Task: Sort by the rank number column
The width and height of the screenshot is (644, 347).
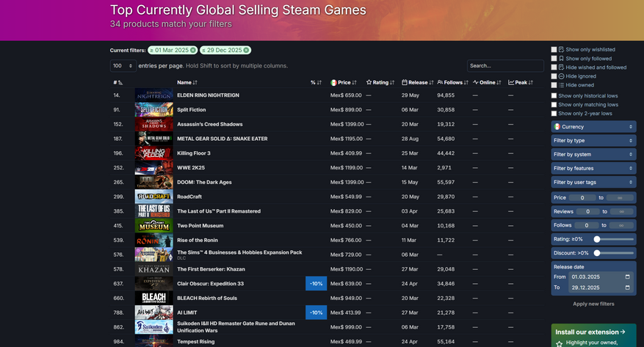Action: (x=118, y=82)
